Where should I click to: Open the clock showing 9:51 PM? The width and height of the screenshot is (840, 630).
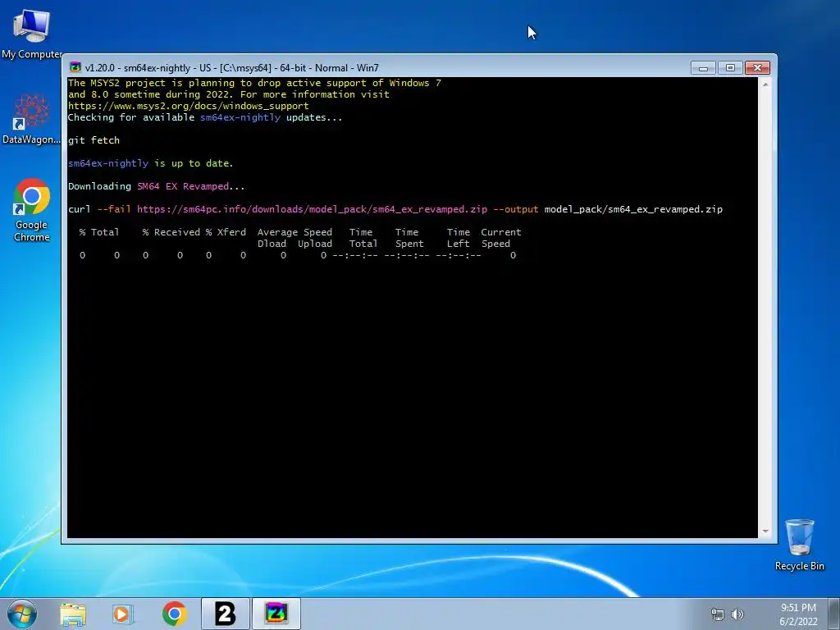[798, 608]
